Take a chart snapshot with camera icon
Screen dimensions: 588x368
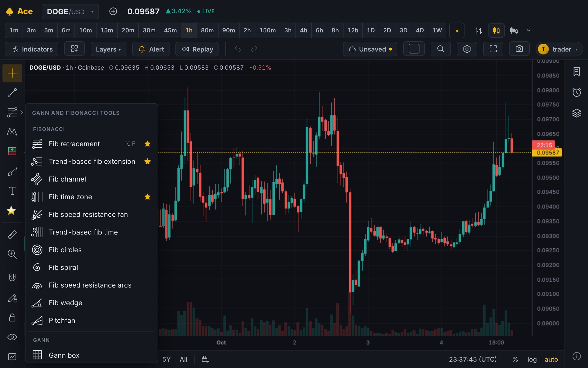coord(519,49)
